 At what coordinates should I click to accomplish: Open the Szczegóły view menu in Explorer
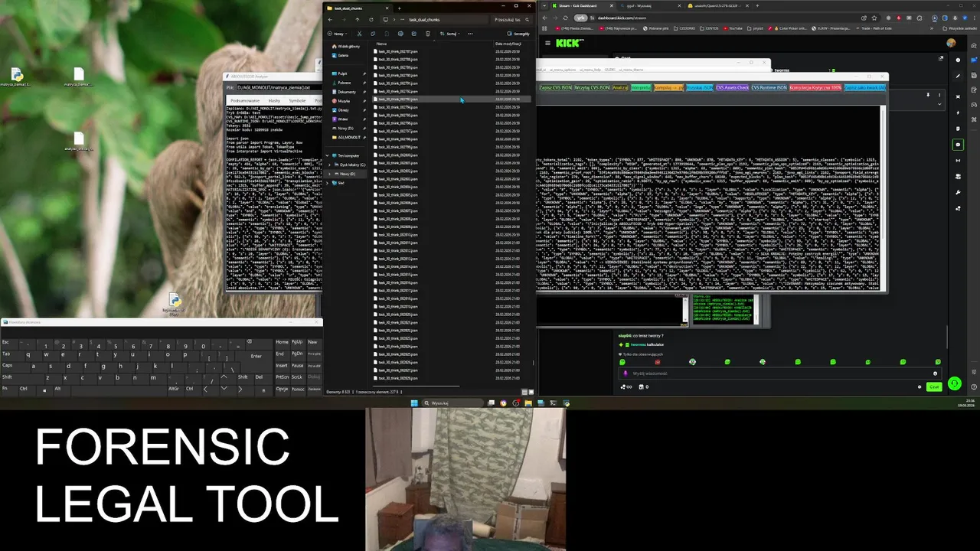coord(518,34)
